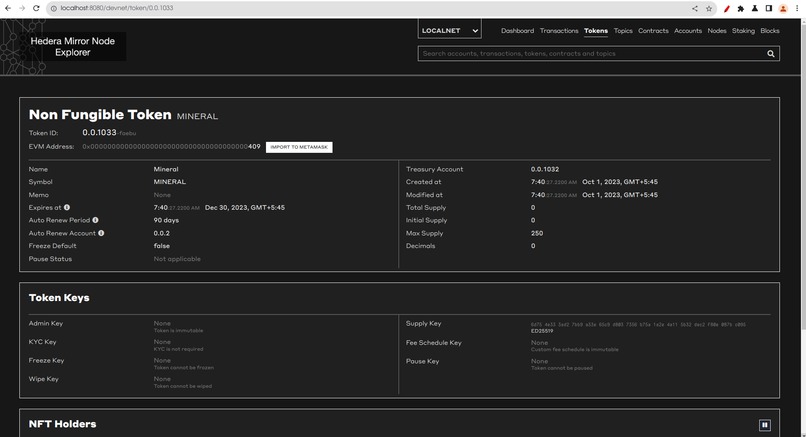View site information icon in address bar
The width and height of the screenshot is (806, 437).
tap(53, 8)
